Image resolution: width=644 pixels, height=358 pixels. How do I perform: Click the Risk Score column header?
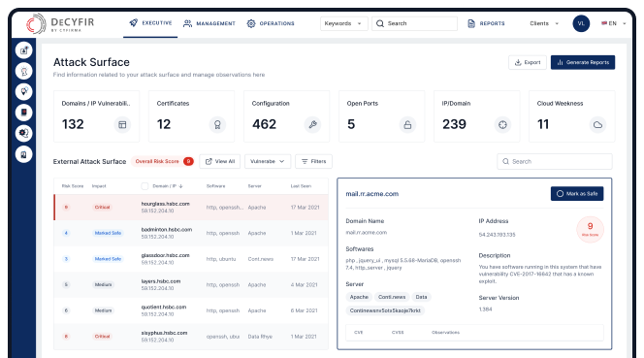click(73, 186)
